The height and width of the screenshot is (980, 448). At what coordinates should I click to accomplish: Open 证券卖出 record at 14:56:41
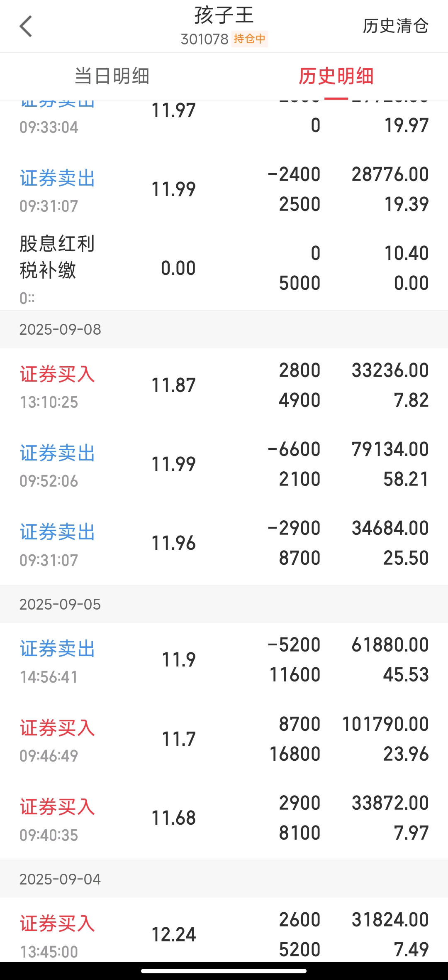point(224,660)
